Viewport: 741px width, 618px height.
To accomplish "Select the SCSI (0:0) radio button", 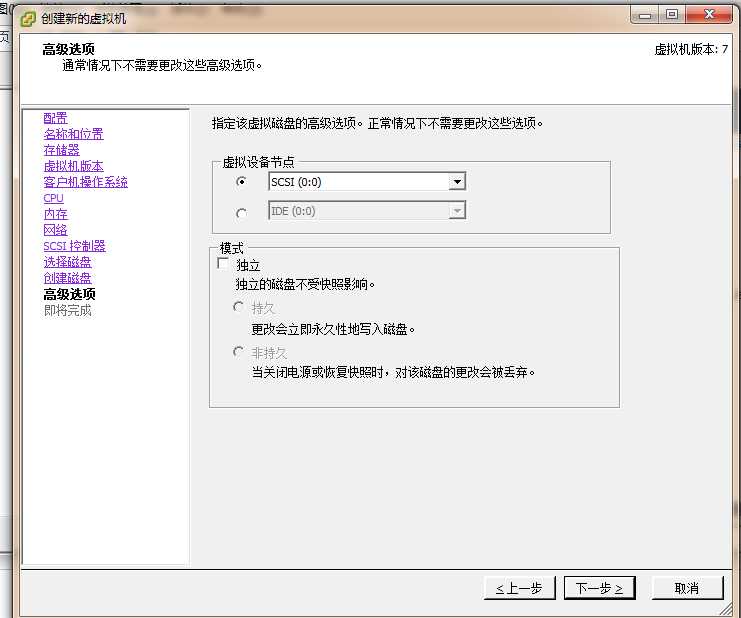I will [241, 181].
